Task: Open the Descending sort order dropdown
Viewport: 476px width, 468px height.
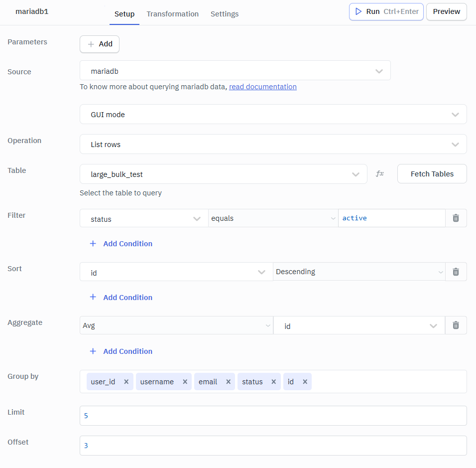Action: 359,272
